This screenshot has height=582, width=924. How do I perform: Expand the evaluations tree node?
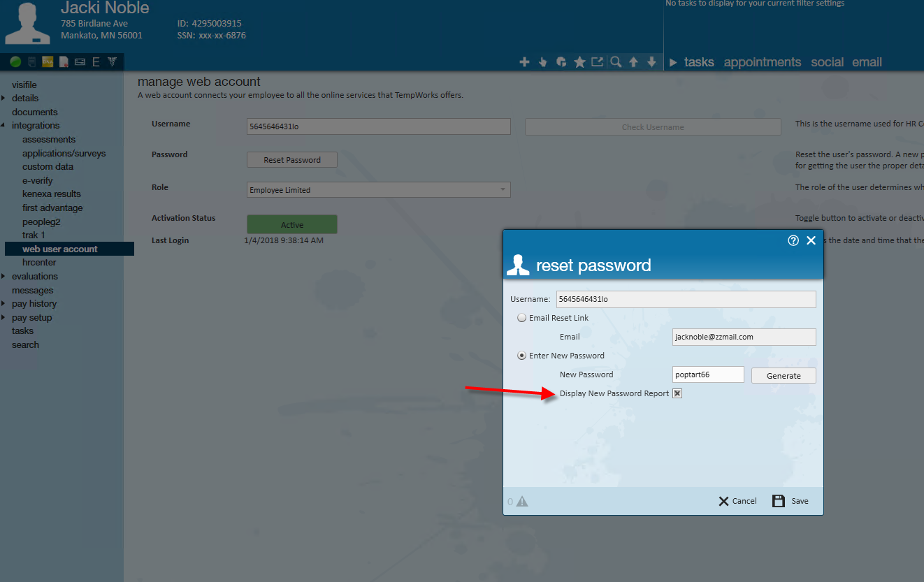3,277
